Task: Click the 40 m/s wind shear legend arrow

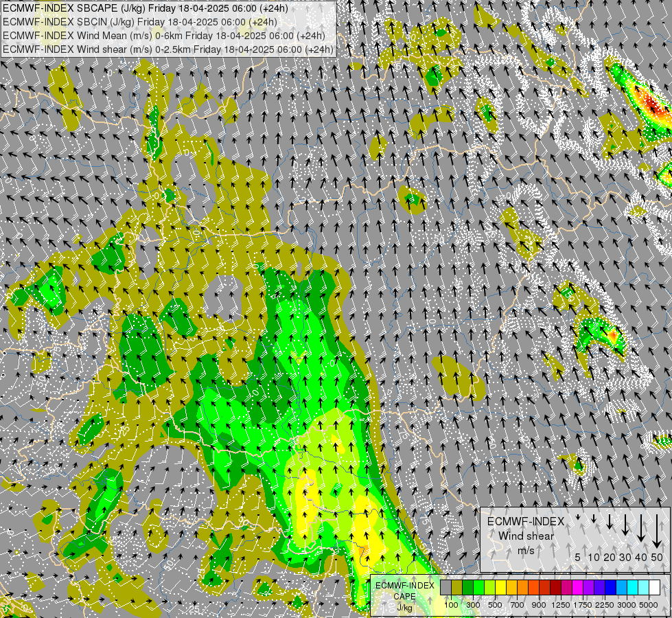Action: pos(640,528)
